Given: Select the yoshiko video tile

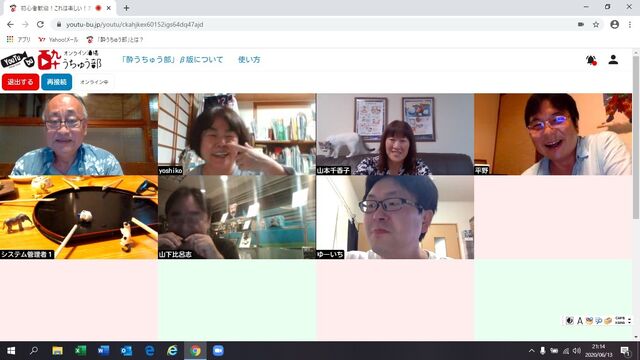Looking at the screenshot, I should point(237,134).
